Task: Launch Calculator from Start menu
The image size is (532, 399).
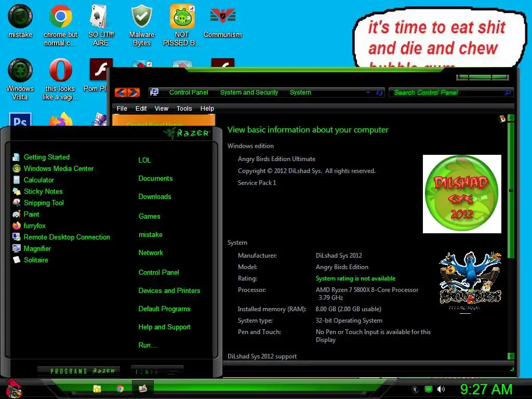Action: point(33,180)
